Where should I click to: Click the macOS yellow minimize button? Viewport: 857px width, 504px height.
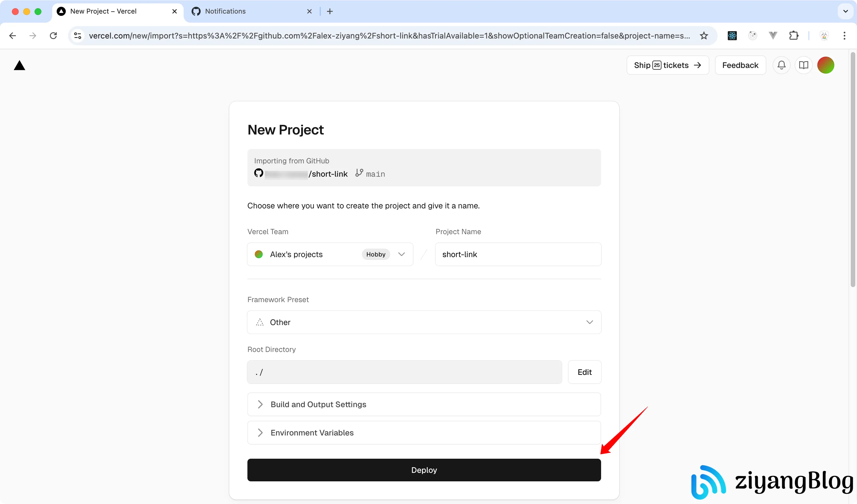27,11
